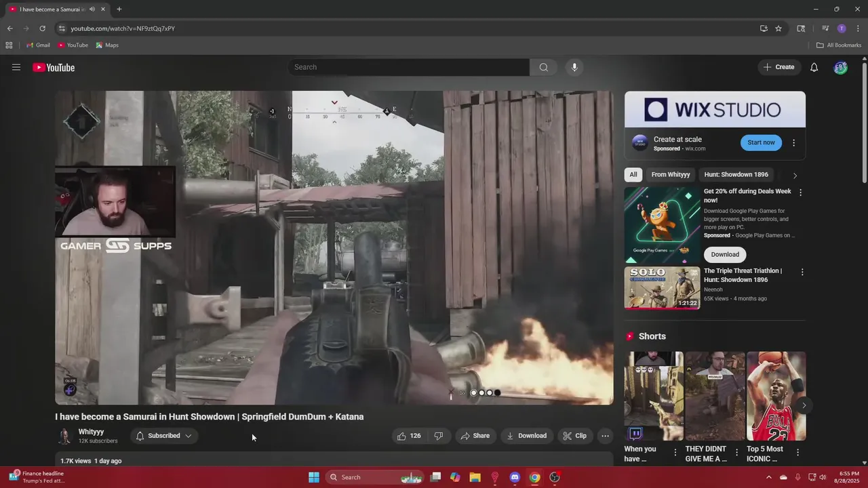Open the Chrome apps grid icon

(x=9, y=45)
